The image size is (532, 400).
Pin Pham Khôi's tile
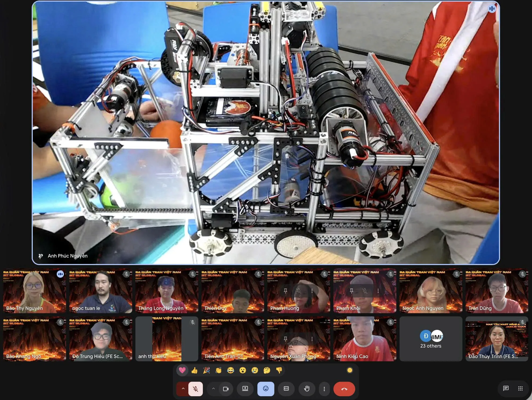pyautogui.click(x=351, y=291)
